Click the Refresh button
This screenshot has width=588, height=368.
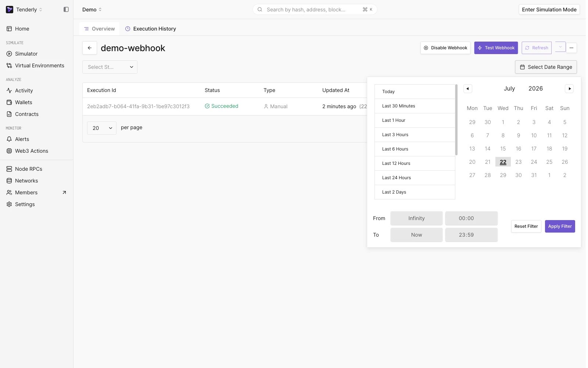pyautogui.click(x=537, y=48)
